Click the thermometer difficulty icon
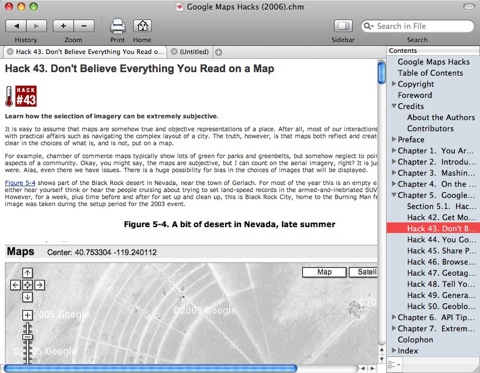The width and height of the screenshot is (480, 373). point(9,96)
